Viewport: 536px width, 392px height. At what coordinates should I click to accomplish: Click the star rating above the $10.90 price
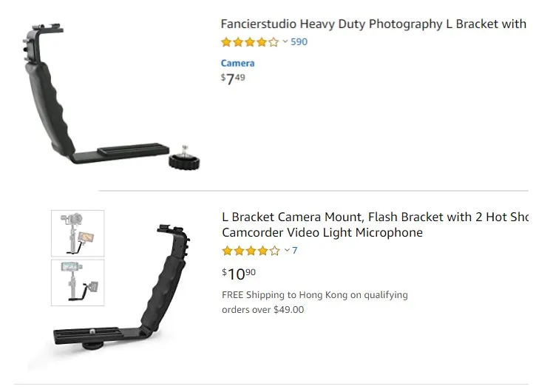point(251,251)
